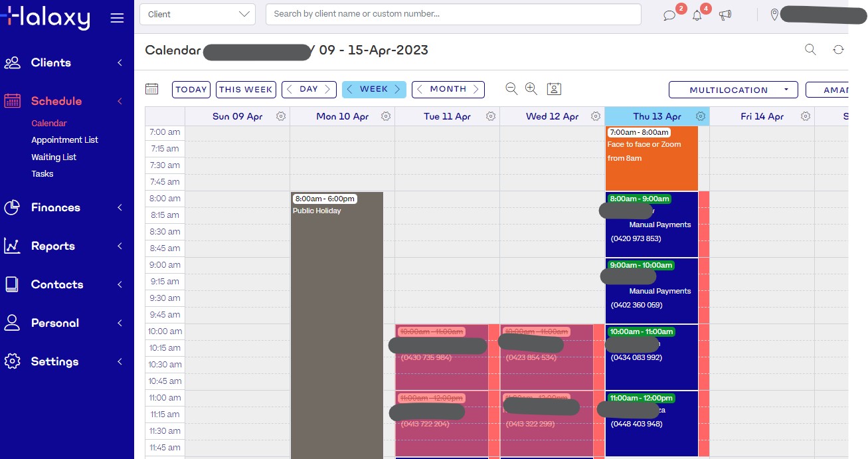Click in the client search field
Image resolution: width=868 pixels, height=459 pixels.
click(454, 15)
